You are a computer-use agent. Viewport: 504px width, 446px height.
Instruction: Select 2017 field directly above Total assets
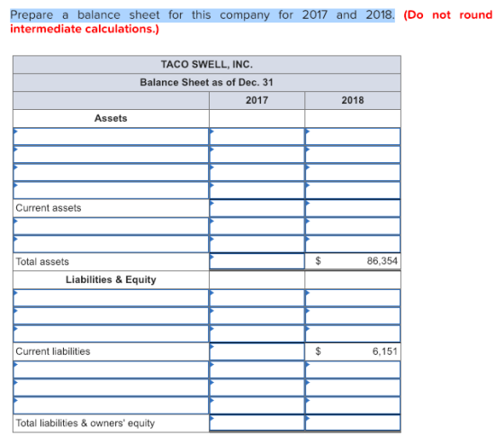coord(256,244)
